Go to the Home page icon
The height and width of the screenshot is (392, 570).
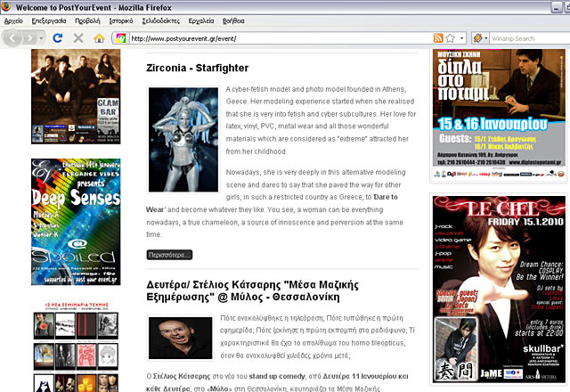99,37
